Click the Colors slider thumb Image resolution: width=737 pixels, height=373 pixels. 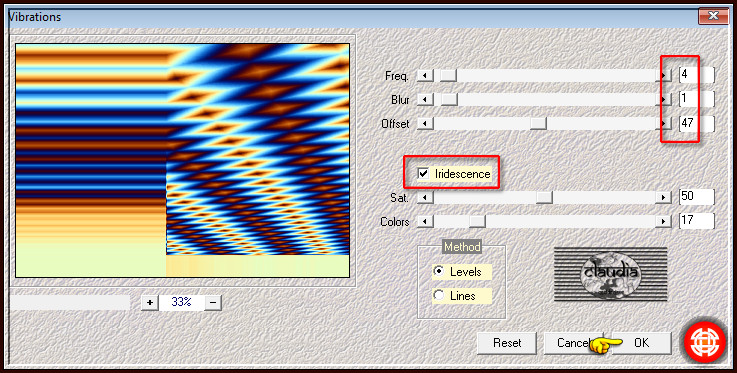pos(477,221)
